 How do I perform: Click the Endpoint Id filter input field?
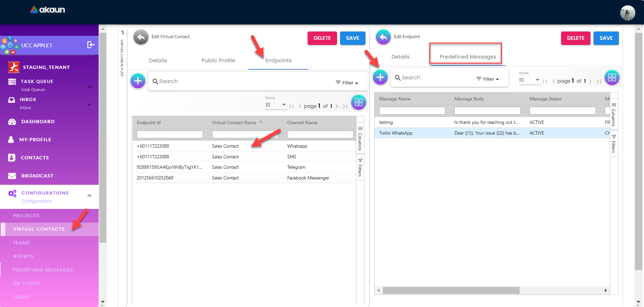170,135
